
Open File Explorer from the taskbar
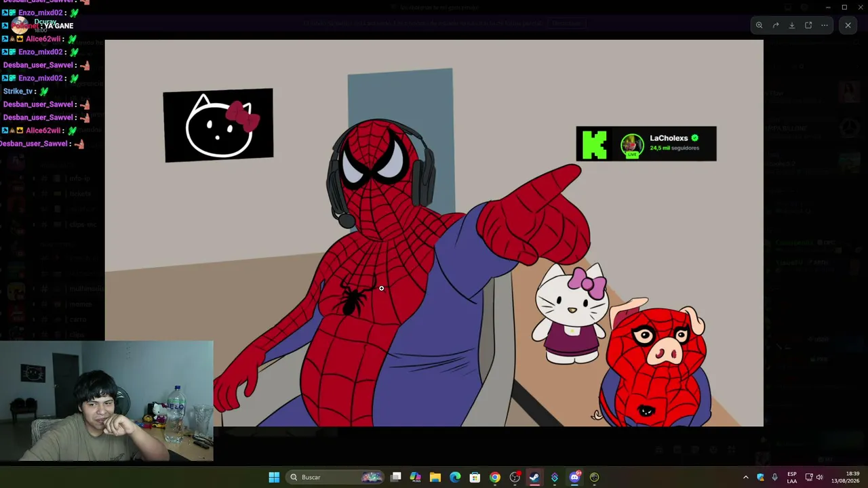click(x=435, y=477)
